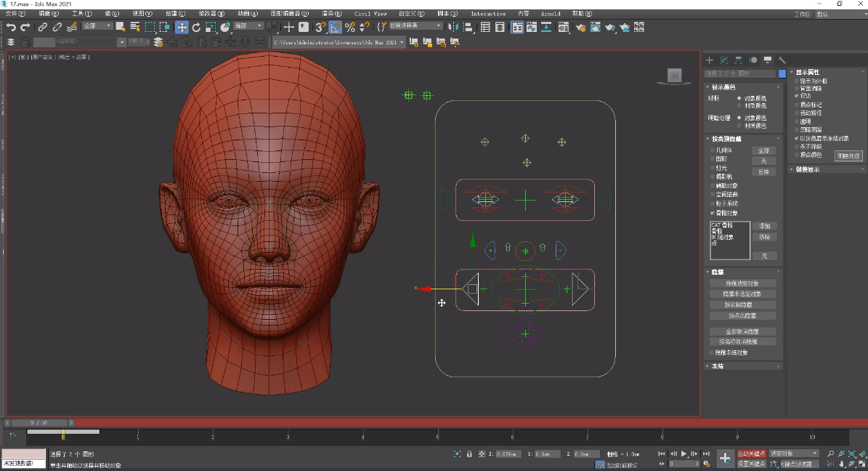Open the 修改器 menu

(x=211, y=14)
